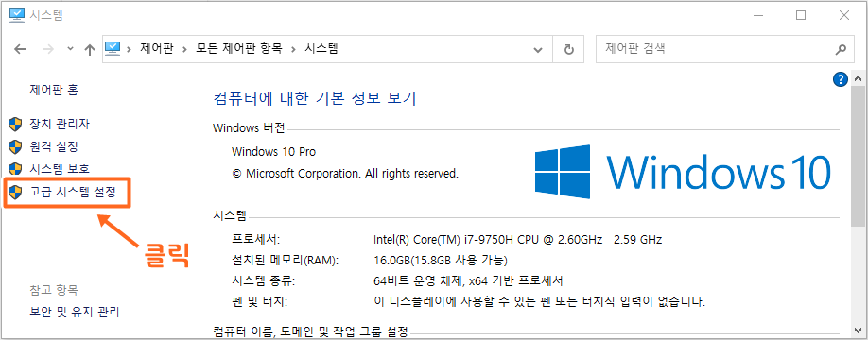Click the shield icon beside 원격 설정
The image size is (868, 340).
[x=15, y=146]
